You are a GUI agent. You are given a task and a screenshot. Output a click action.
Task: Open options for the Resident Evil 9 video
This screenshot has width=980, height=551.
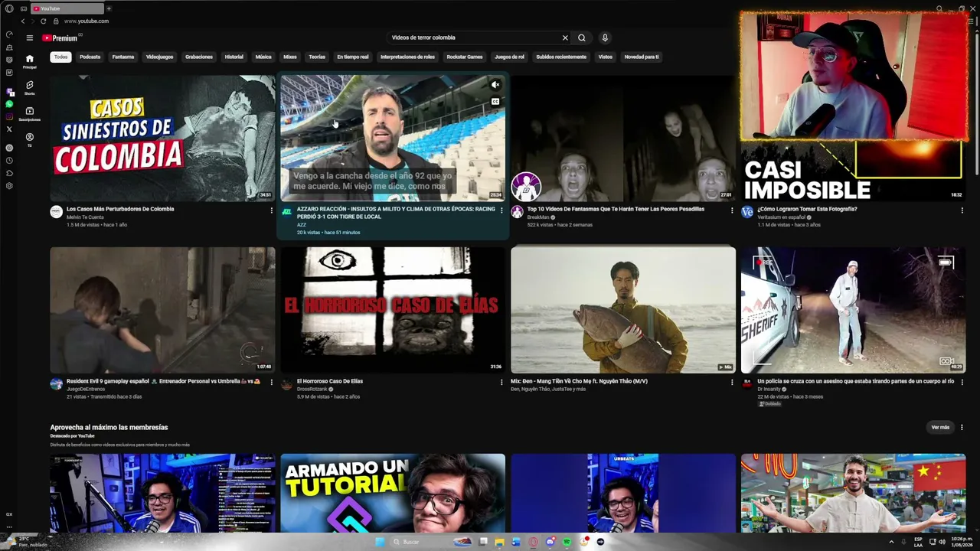coord(271,383)
